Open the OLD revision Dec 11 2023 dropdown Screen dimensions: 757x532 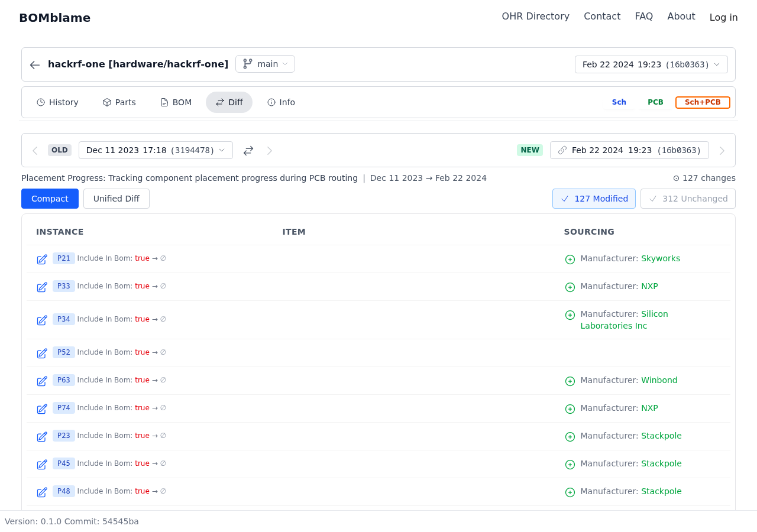156,150
